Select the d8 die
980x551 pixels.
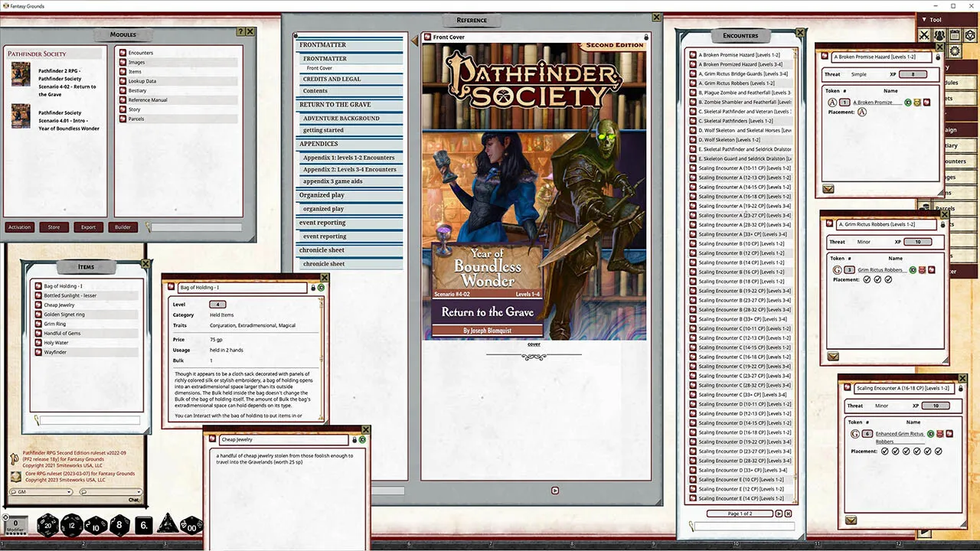pos(120,525)
